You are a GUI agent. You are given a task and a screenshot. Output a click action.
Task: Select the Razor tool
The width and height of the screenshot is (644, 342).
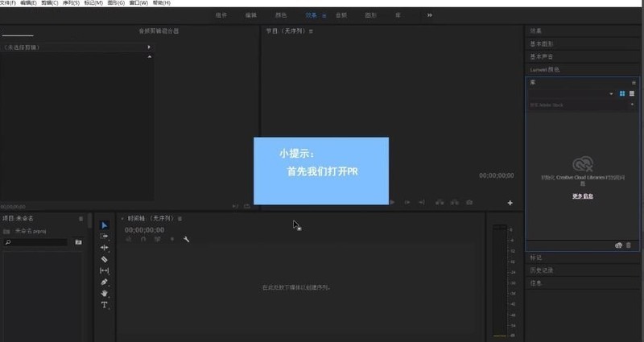(104, 259)
